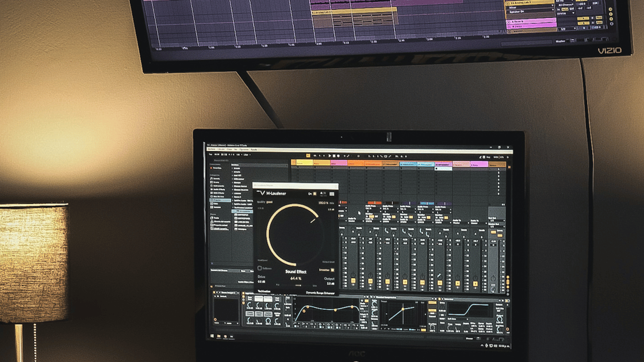The height and width of the screenshot is (362, 644).
Task: Click the Fast-Slow slider in M-Loudener
Action: (x=296, y=285)
